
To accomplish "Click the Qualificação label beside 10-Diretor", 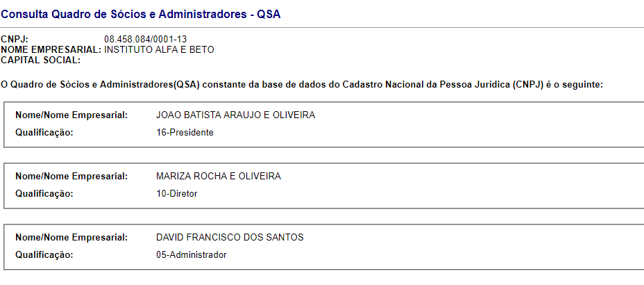I will tap(44, 194).
